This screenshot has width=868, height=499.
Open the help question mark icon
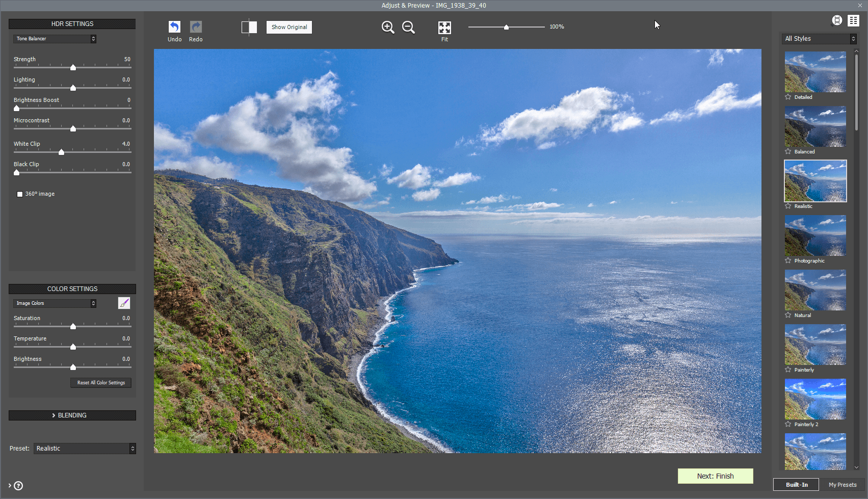point(18,486)
